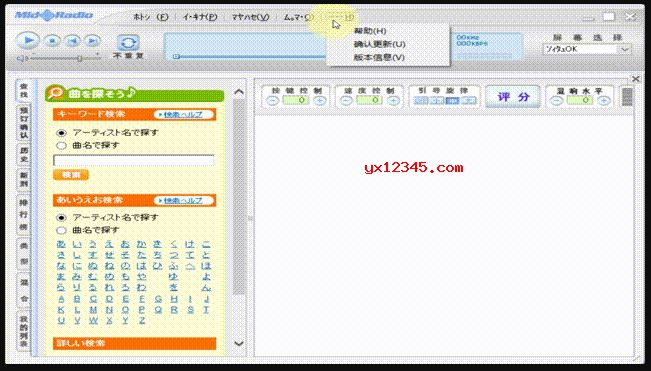Adjust the volume slider handle
Image resolution: width=651 pixels, height=371 pixels.
click(x=79, y=59)
